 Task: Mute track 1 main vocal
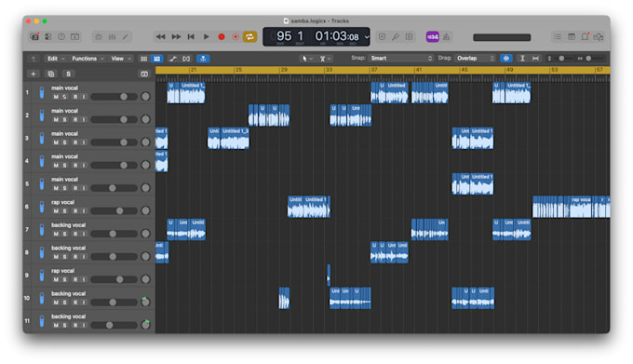tap(56, 97)
